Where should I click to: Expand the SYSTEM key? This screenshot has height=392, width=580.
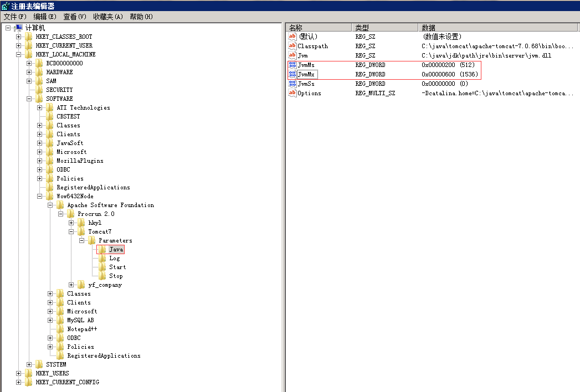click(x=29, y=365)
